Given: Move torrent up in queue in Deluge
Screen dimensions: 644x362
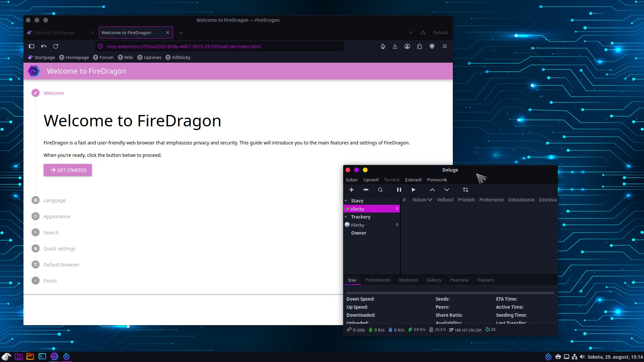Looking at the screenshot, I should 432,190.
